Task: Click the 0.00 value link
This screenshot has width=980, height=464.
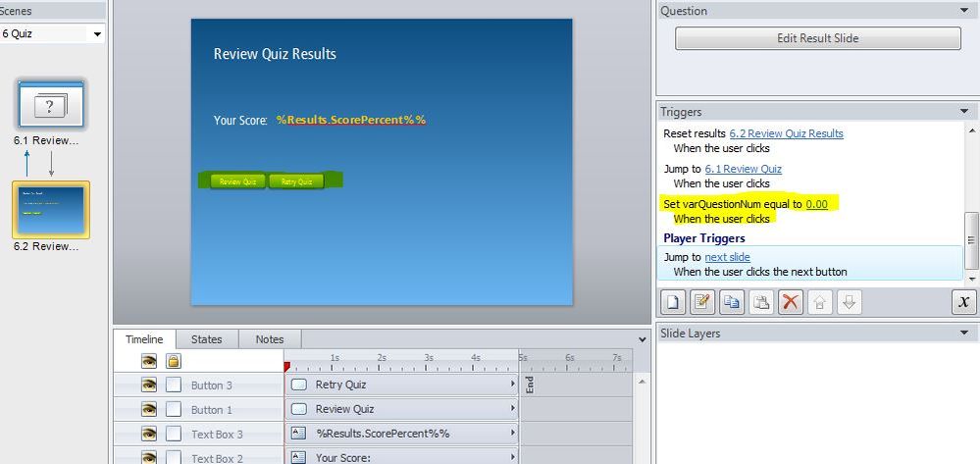Action: (817, 204)
